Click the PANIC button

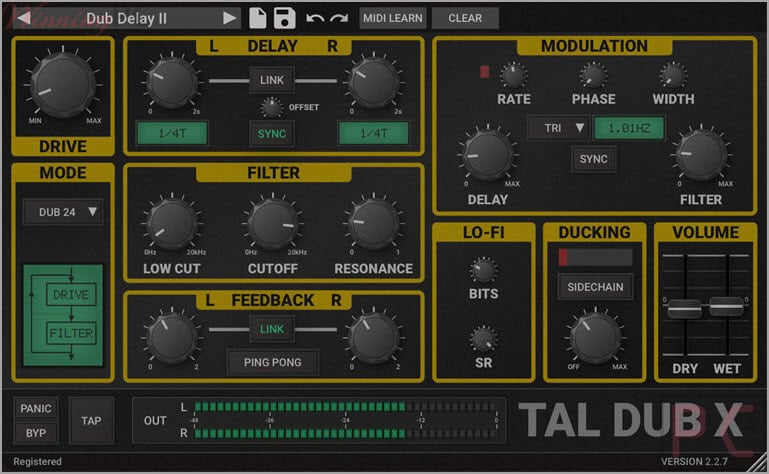pyautogui.click(x=36, y=408)
